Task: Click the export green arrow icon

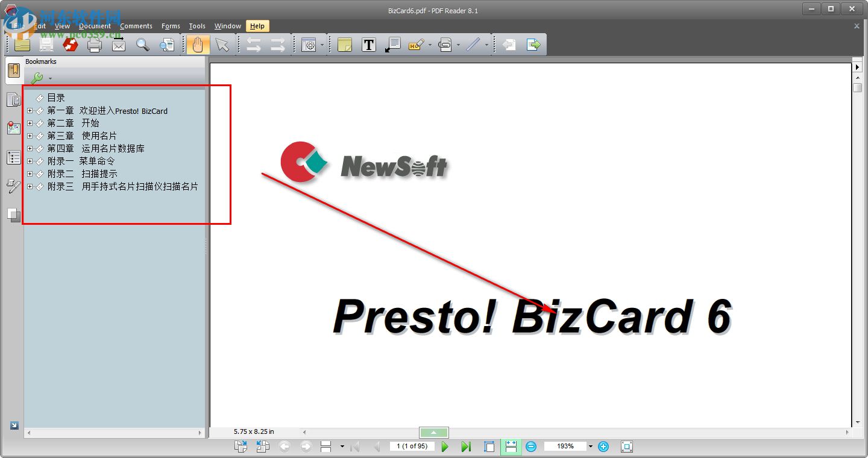Action: pyautogui.click(x=533, y=45)
